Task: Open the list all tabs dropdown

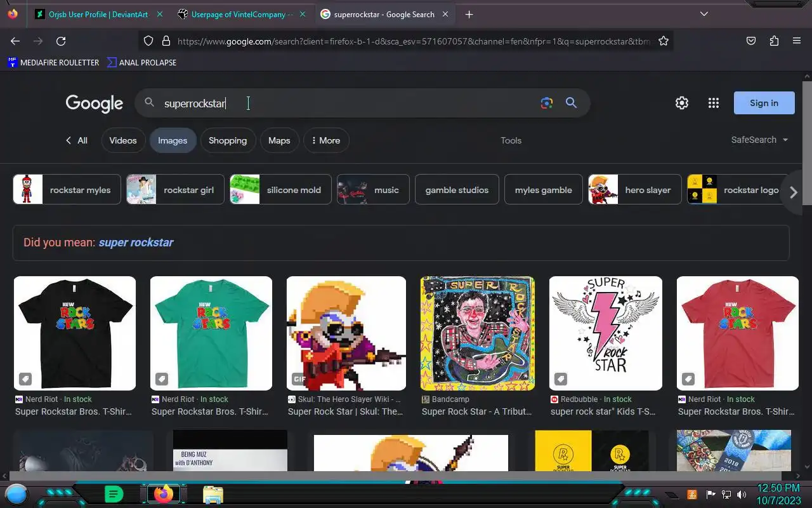Action: [704, 14]
